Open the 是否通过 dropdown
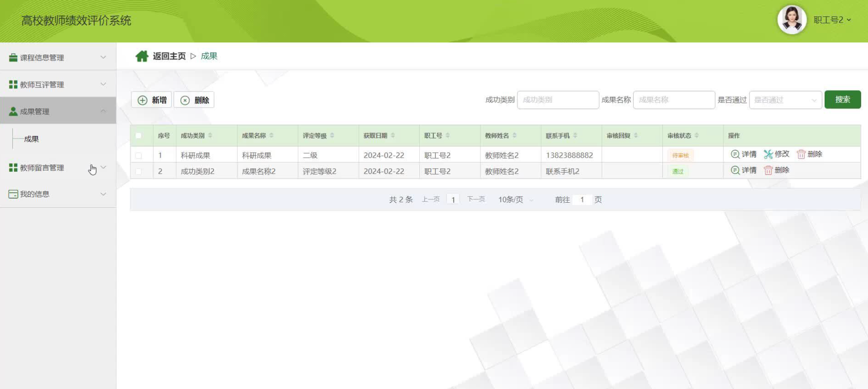This screenshot has width=868, height=389. point(785,100)
